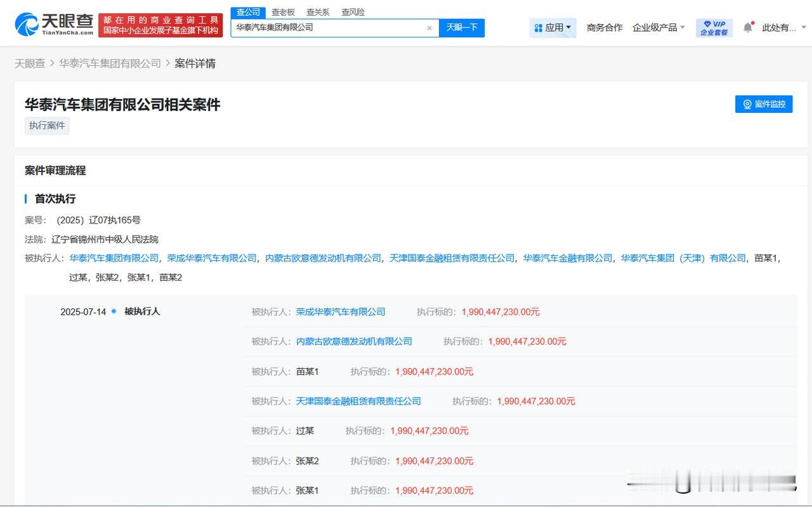Clear the search box with the × icon
Screen dimensions: 812x507
429,28
